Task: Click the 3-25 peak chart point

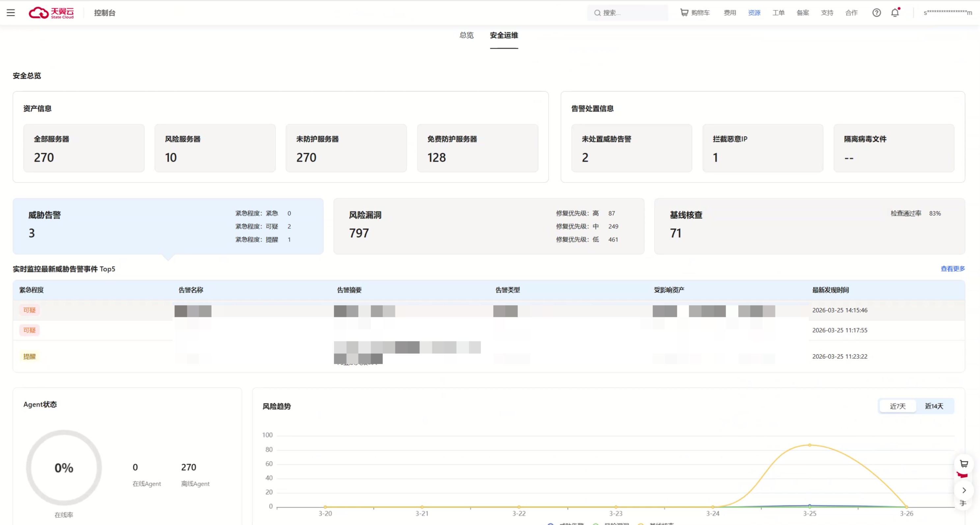Action: tap(809, 445)
